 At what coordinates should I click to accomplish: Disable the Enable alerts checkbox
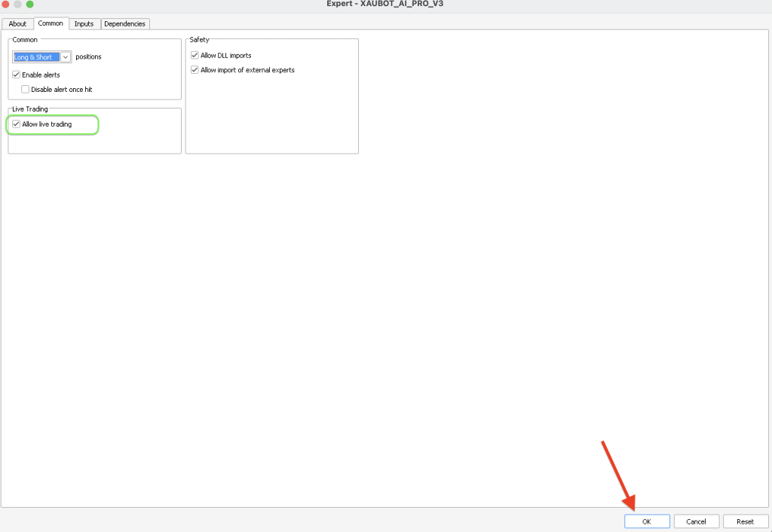pos(16,74)
